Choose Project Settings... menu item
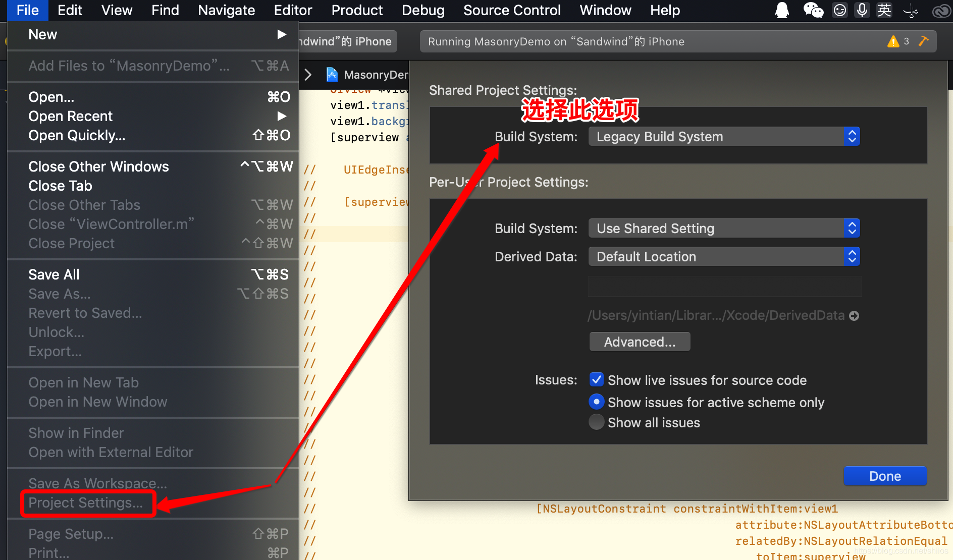 [x=153, y=502]
